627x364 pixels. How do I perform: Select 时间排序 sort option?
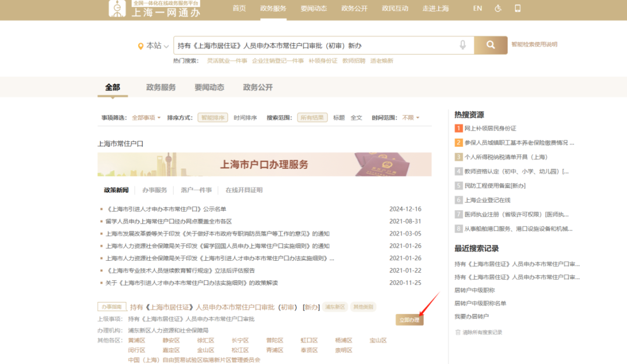(x=245, y=118)
